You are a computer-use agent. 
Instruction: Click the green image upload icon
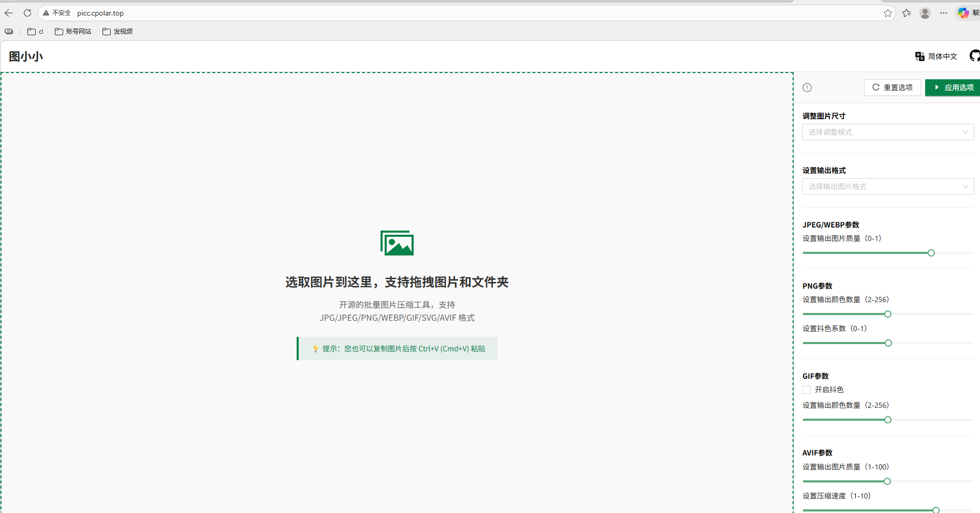397,243
